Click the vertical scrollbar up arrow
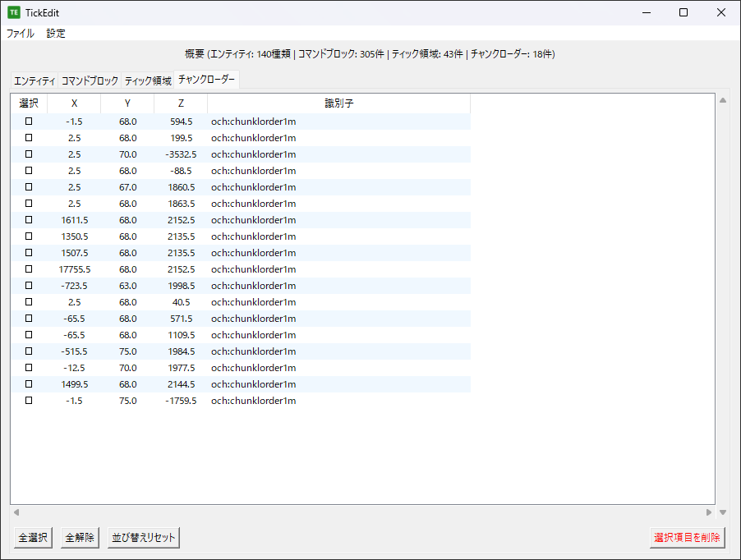This screenshot has width=741, height=560. pos(723,100)
